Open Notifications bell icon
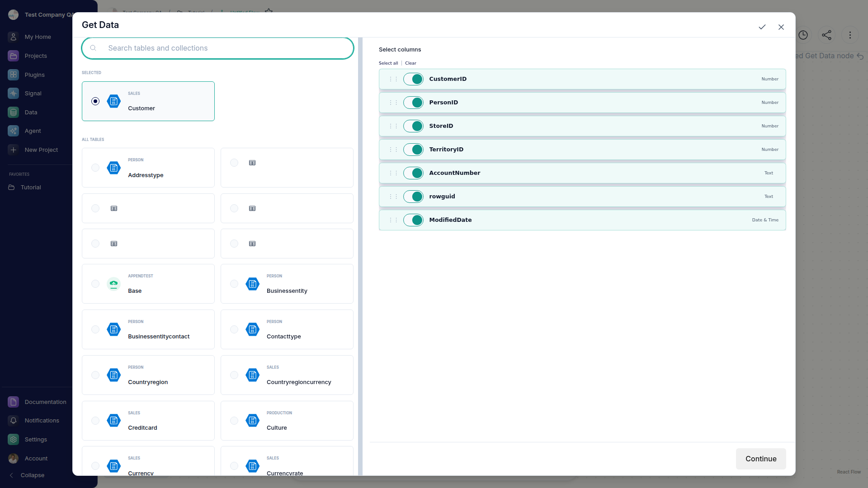 tap(14, 421)
